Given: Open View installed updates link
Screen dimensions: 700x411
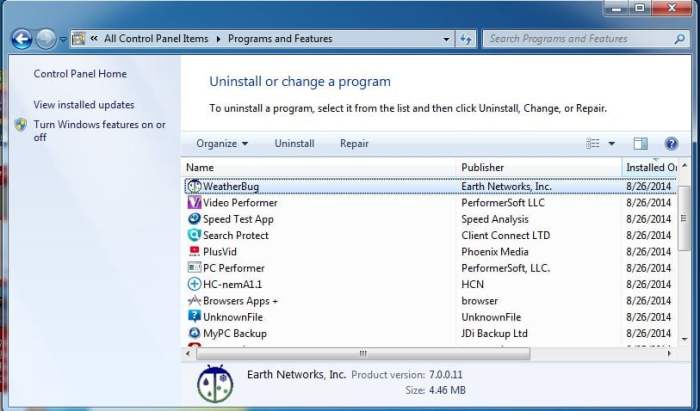Looking at the screenshot, I should tap(84, 105).
